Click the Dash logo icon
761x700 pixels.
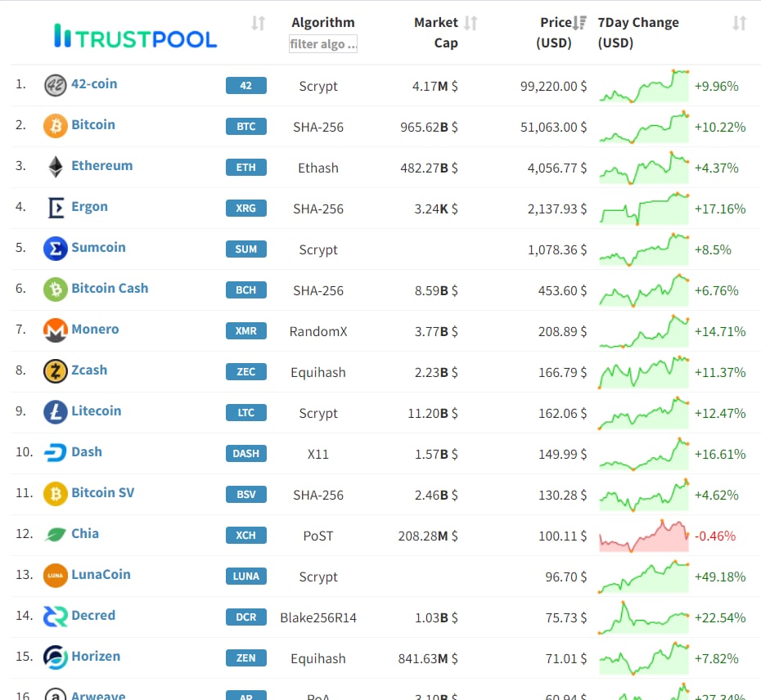tap(56, 453)
